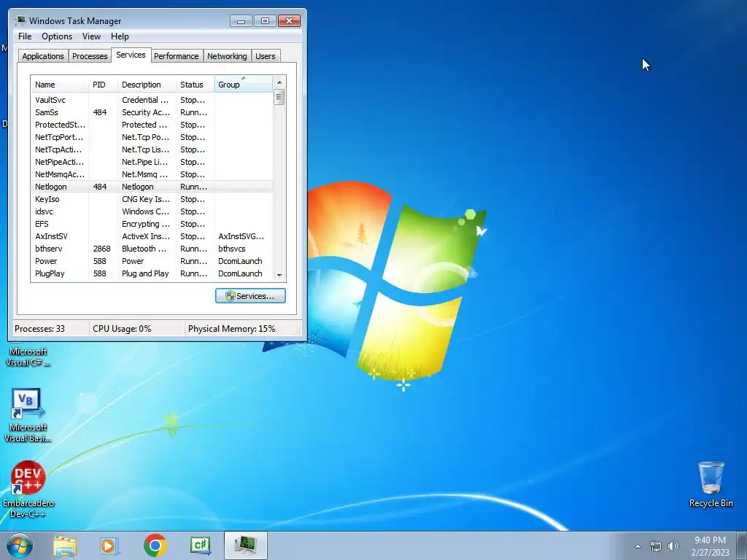The width and height of the screenshot is (747, 560).
Task: Minimize the Windows Task Manager window
Action: 241,21
